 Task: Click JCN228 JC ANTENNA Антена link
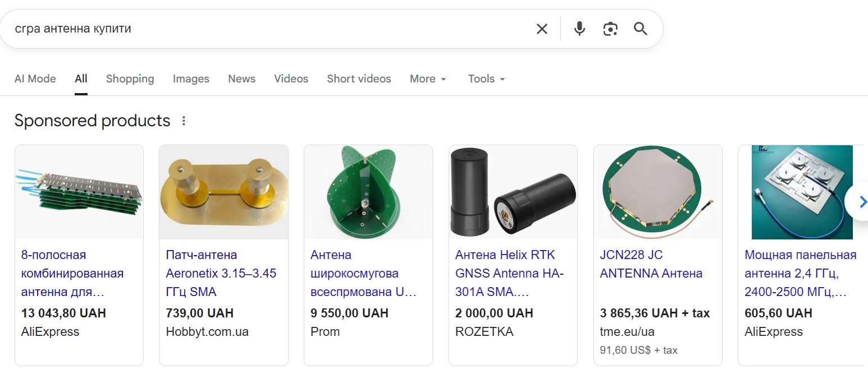(x=651, y=264)
